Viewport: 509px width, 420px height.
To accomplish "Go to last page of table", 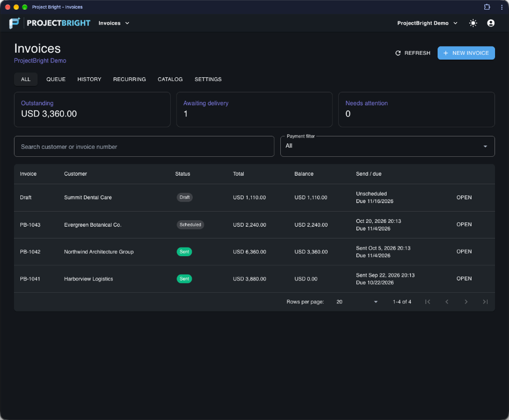I will [x=485, y=302].
